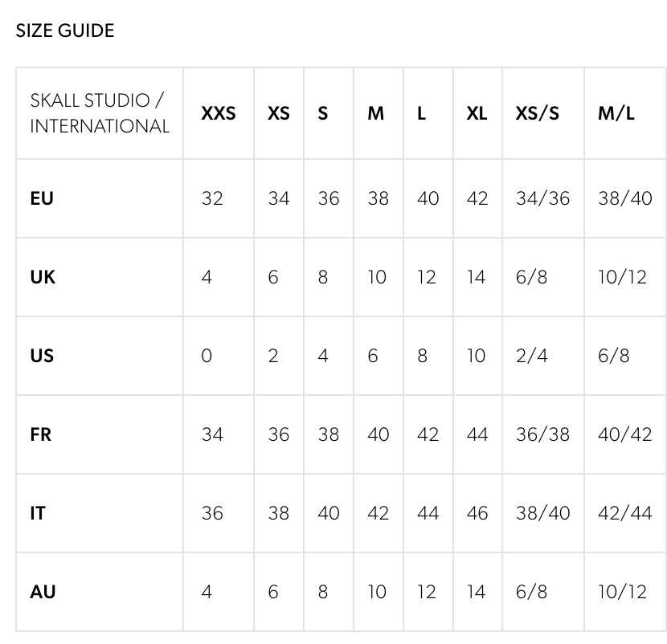The image size is (667, 644).
Task: Select the FR row label
Action: click(x=41, y=434)
